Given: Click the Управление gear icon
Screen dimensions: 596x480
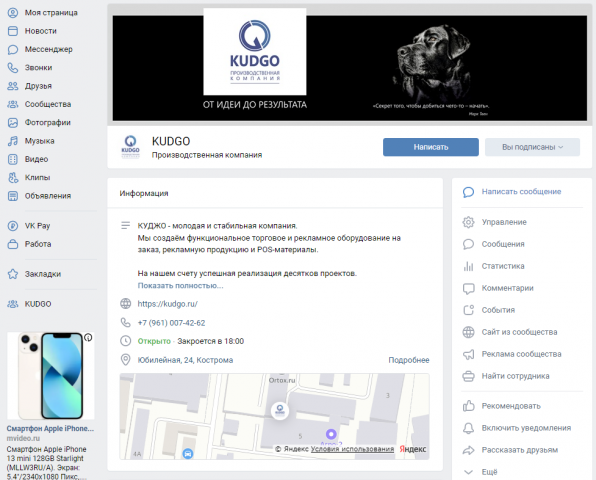Looking at the screenshot, I should click(x=468, y=222).
